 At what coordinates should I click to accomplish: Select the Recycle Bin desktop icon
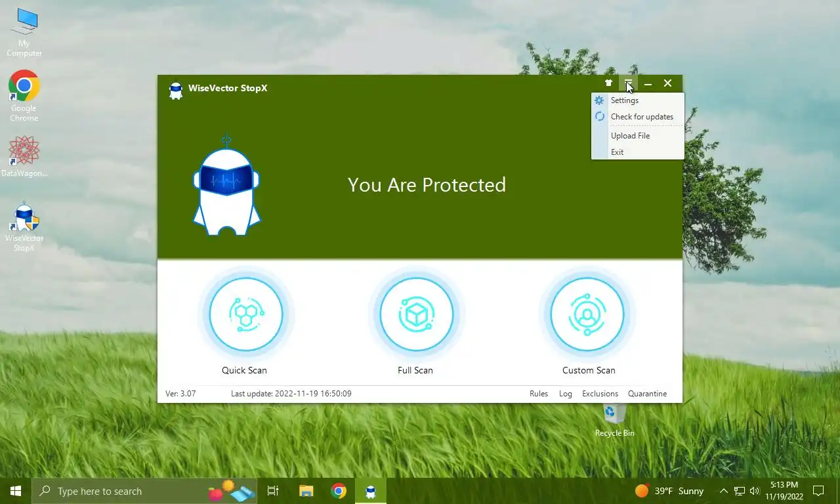614,421
